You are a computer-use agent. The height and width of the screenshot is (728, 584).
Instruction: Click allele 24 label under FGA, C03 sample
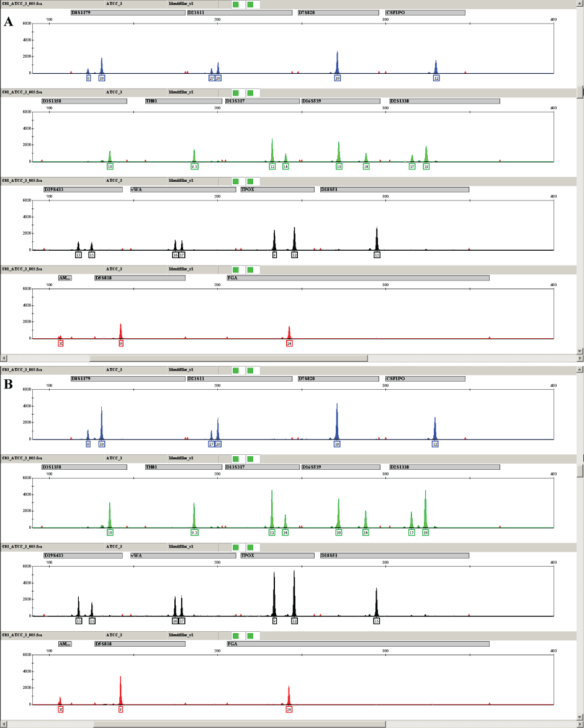pyautogui.click(x=289, y=709)
